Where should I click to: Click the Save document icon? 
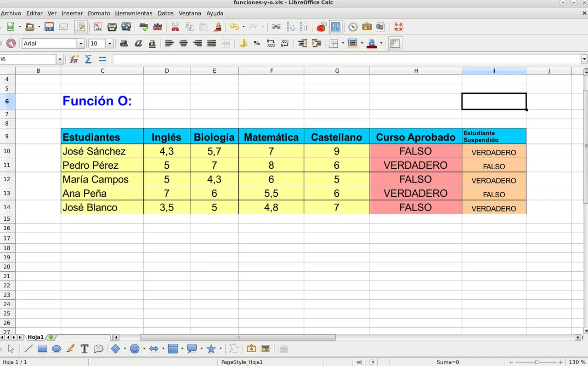(x=49, y=27)
